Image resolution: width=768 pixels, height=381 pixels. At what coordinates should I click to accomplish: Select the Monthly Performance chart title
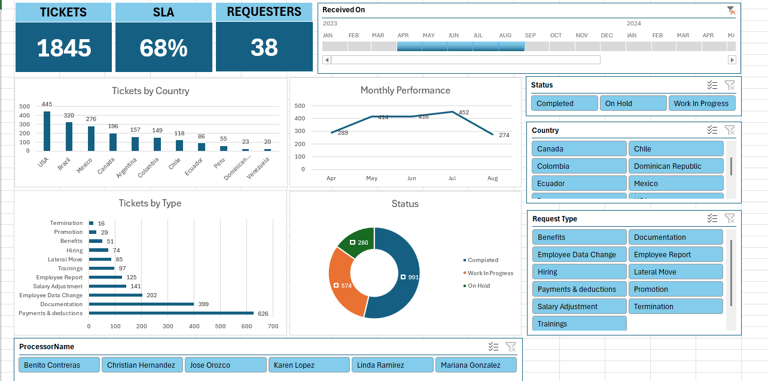click(405, 90)
